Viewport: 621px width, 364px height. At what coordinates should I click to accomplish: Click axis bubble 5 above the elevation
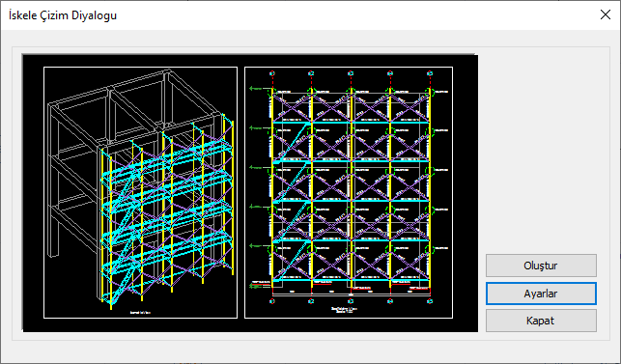click(x=430, y=73)
